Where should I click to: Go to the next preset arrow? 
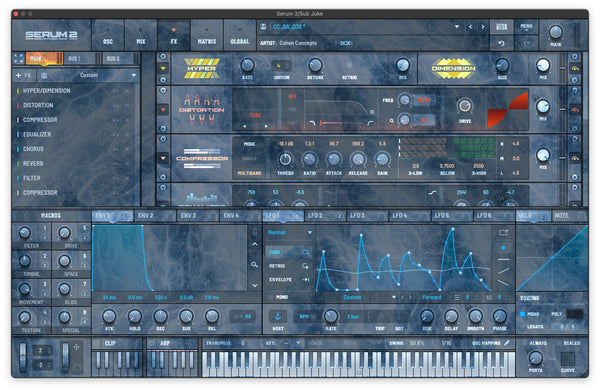coord(483,27)
